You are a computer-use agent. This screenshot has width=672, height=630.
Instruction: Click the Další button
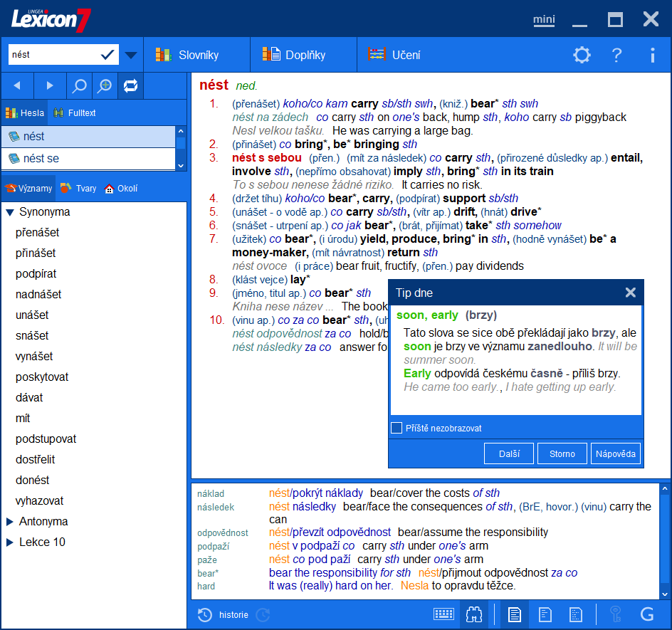pyautogui.click(x=509, y=453)
